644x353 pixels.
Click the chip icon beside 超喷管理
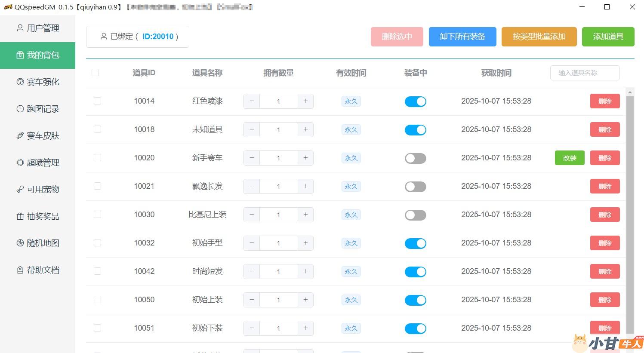pyautogui.click(x=20, y=163)
